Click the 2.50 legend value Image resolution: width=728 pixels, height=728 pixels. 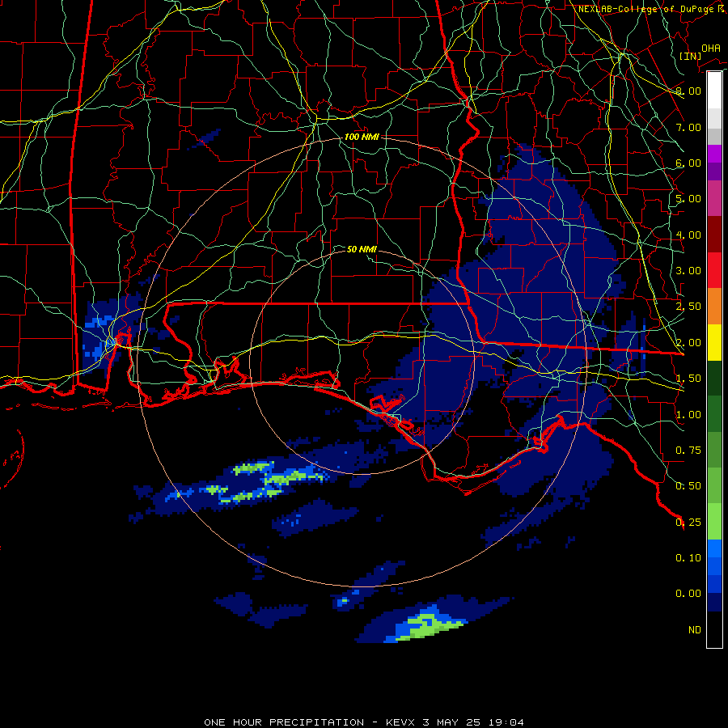point(688,307)
